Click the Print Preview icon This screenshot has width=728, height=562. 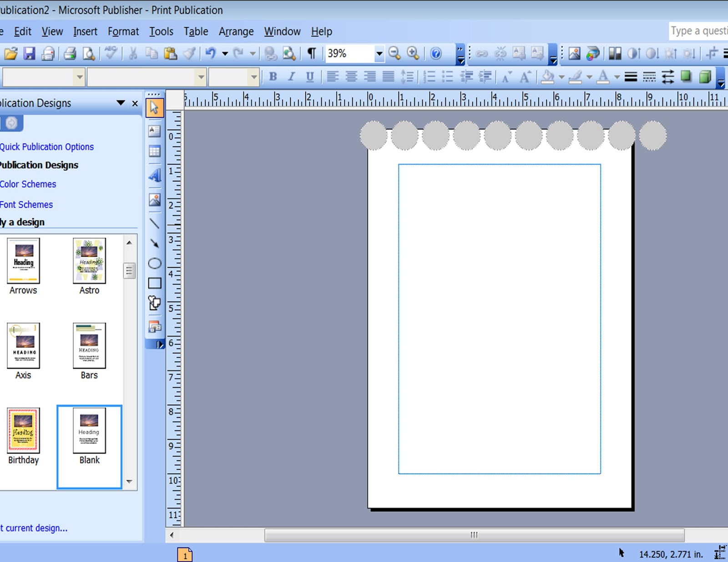tap(89, 53)
